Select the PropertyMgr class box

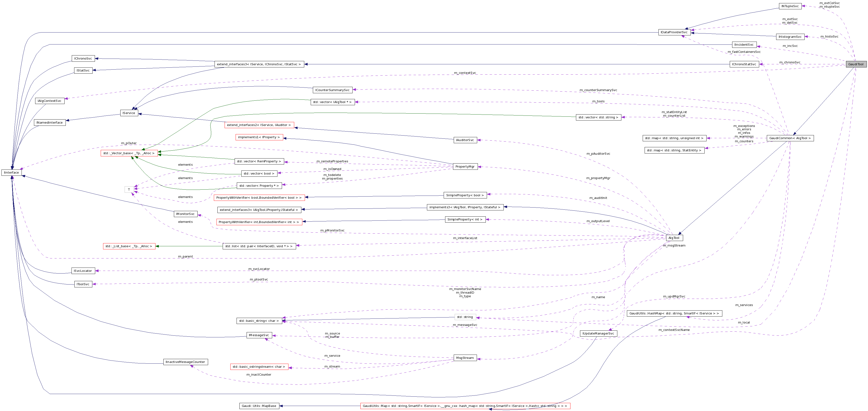(x=465, y=166)
